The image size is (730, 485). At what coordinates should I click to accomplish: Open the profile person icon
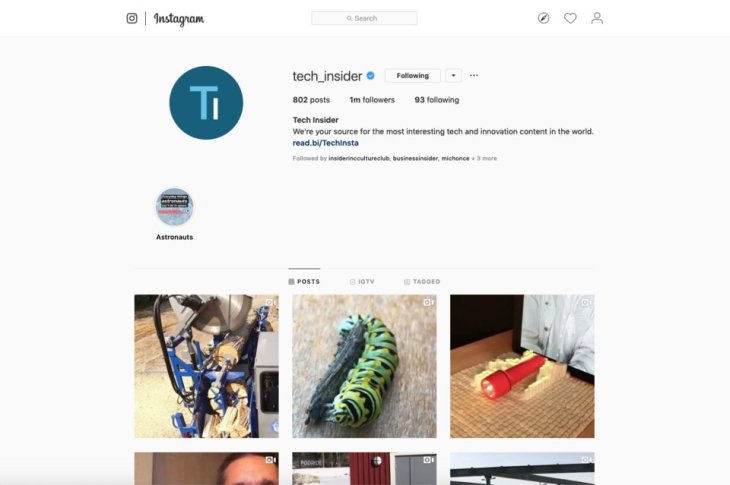tap(597, 18)
